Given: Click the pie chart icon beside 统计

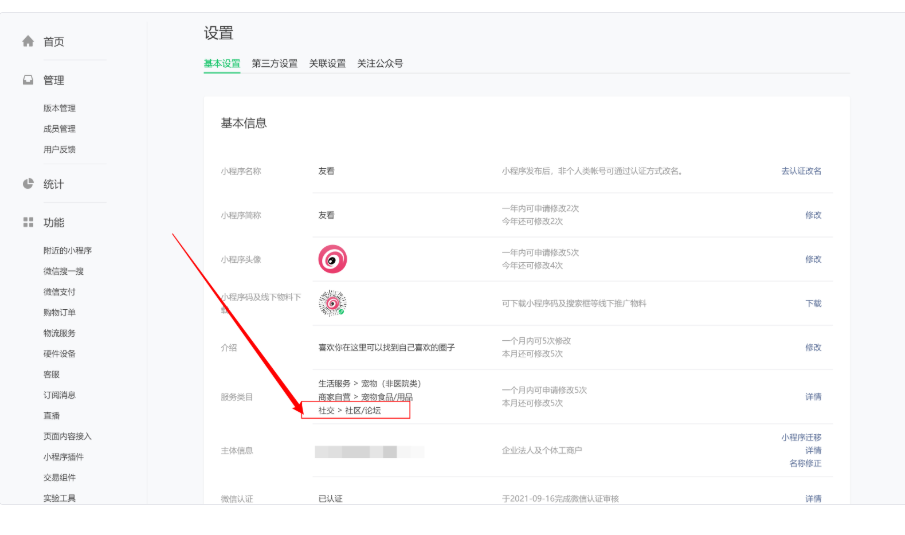Looking at the screenshot, I should click(x=28, y=184).
